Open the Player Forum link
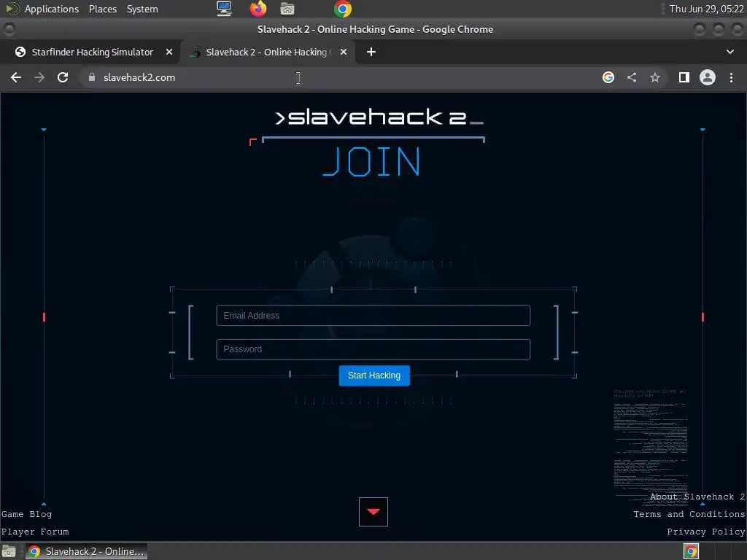The image size is (747, 560). (35, 532)
